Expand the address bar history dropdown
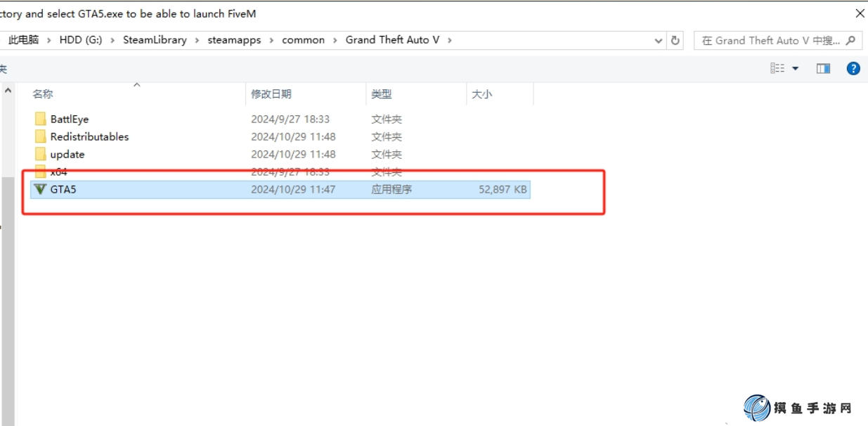 pyautogui.click(x=659, y=40)
